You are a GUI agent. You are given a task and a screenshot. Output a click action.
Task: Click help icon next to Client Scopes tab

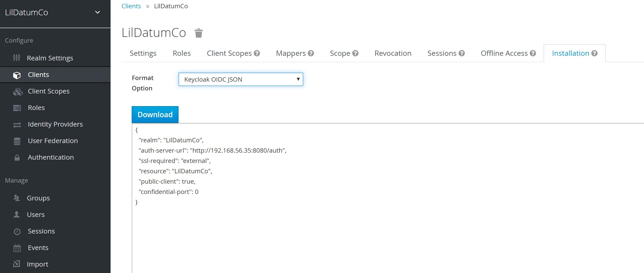[257, 53]
